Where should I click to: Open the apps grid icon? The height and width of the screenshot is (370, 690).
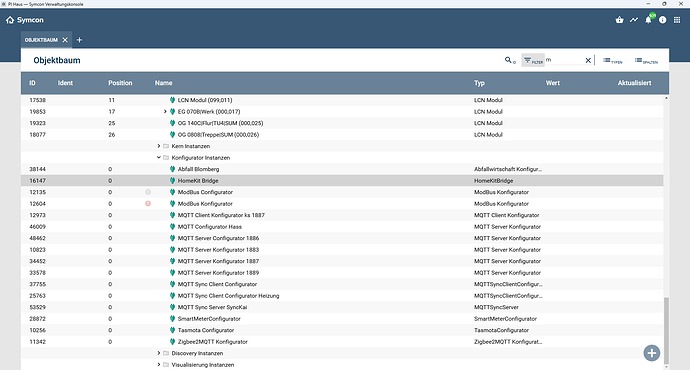677,20
